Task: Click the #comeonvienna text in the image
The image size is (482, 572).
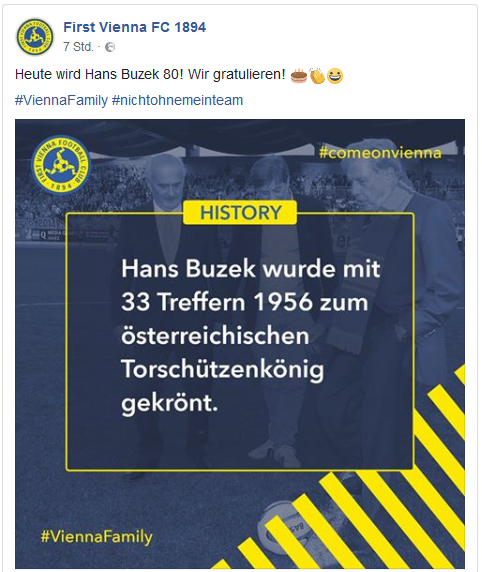Action: tap(380, 152)
